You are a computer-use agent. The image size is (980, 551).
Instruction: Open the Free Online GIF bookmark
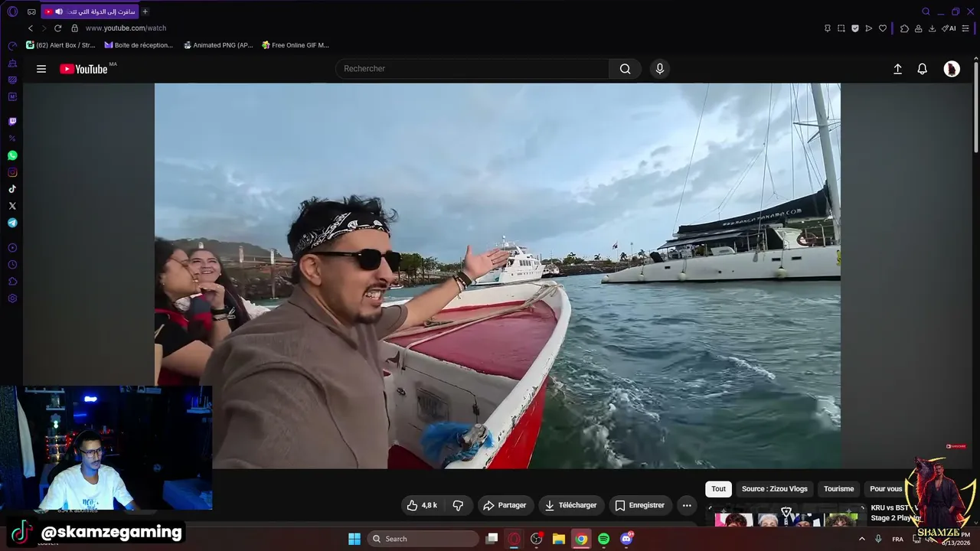tap(296, 45)
